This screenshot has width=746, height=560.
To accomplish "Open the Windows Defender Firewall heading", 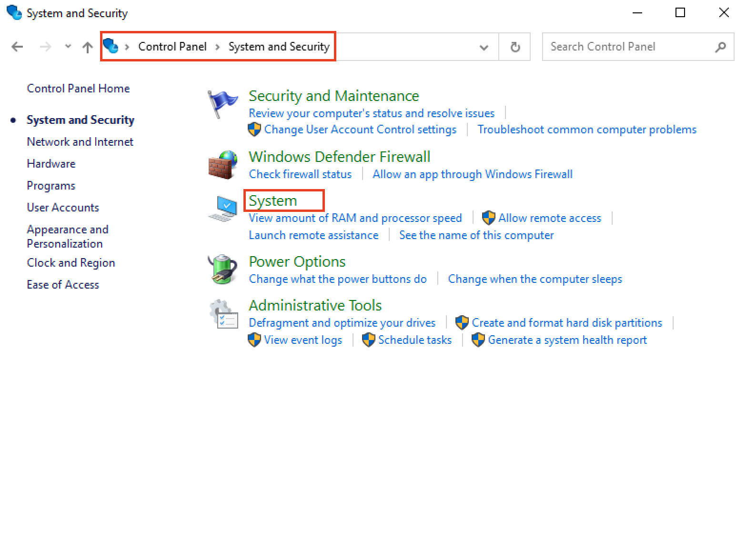I will click(340, 157).
